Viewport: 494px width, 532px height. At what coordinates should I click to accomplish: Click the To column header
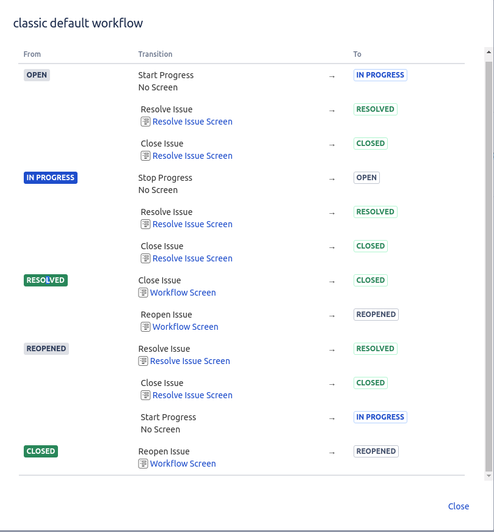click(x=357, y=54)
